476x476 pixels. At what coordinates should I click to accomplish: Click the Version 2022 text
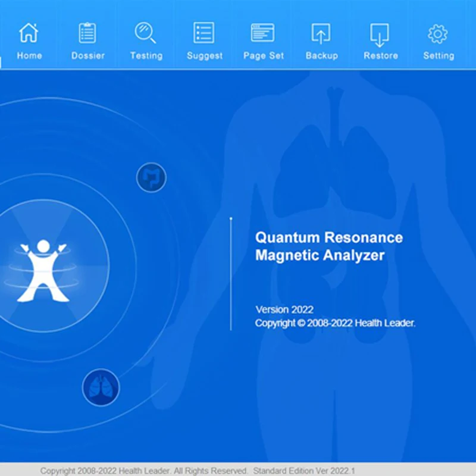click(x=284, y=309)
